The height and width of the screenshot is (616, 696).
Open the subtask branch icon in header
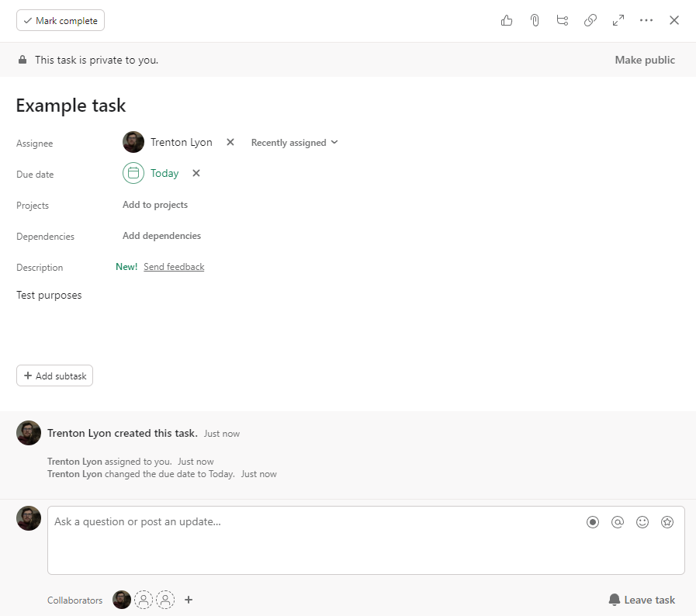click(563, 20)
